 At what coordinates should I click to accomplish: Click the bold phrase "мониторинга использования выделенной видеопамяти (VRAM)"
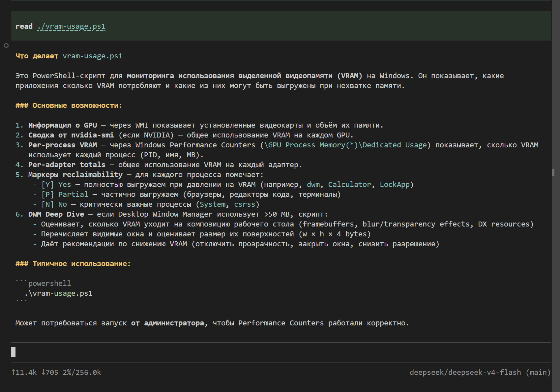tap(245, 76)
